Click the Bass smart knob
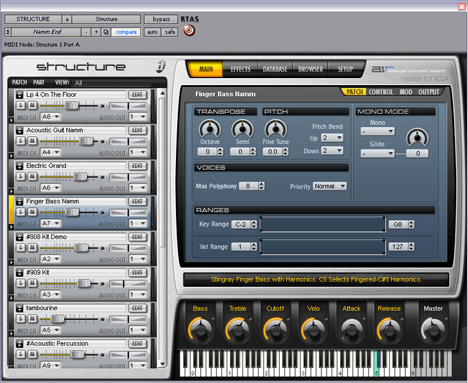 [x=200, y=329]
